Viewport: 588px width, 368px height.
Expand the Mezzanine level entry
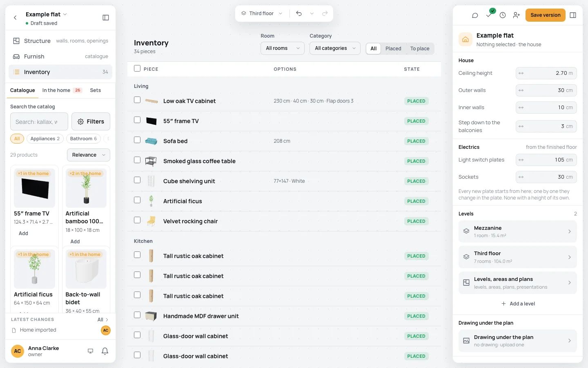tap(518, 231)
